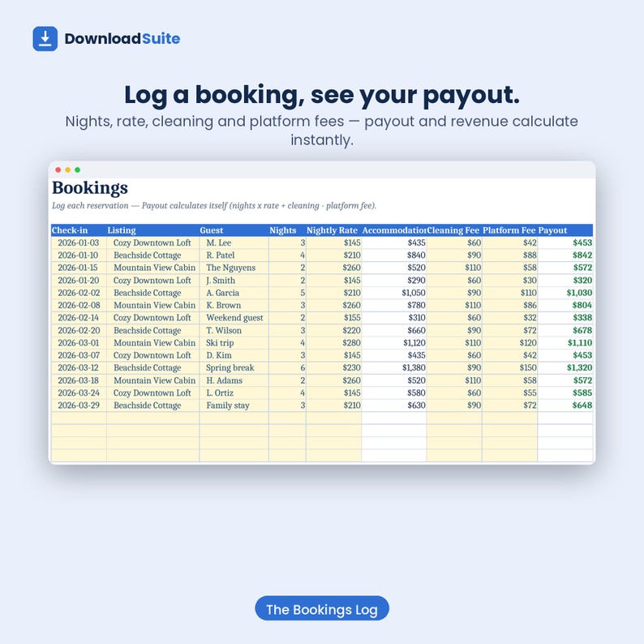The image size is (644, 644).
Task: Select guest cell M. Lee
Action: (x=234, y=243)
